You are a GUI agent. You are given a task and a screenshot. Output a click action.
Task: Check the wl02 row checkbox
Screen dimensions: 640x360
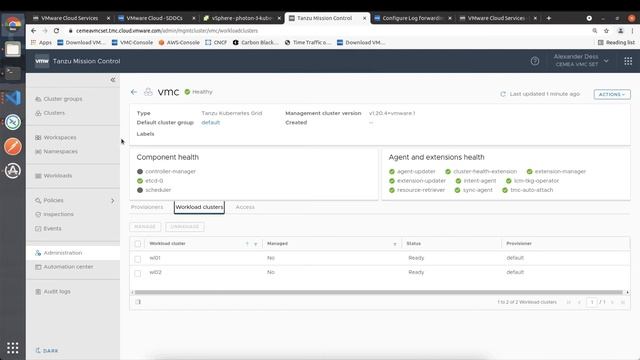(138, 273)
